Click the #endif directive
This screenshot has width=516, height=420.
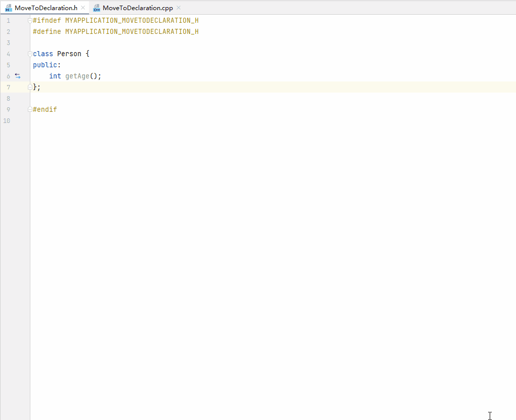[x=45, y=109]
